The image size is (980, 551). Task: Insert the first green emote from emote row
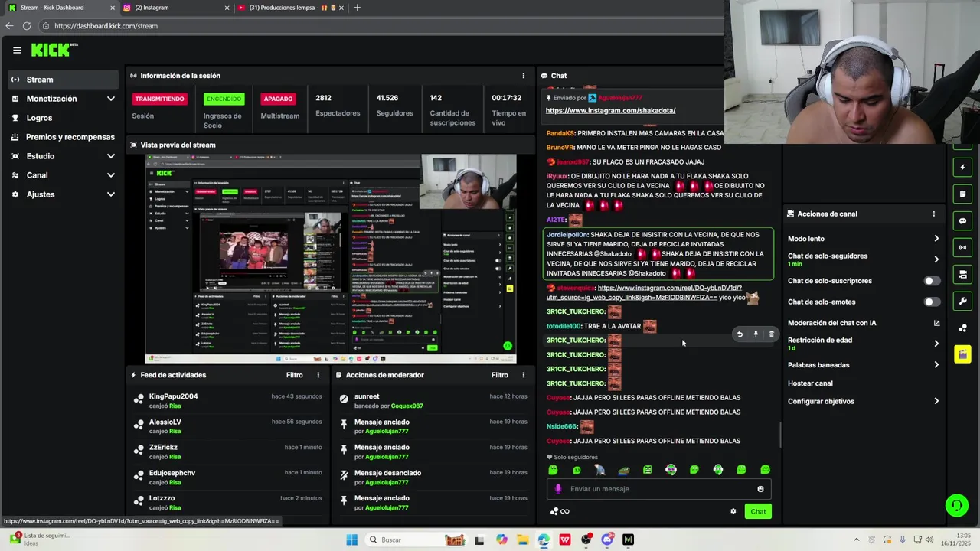(x=553, y=470)
